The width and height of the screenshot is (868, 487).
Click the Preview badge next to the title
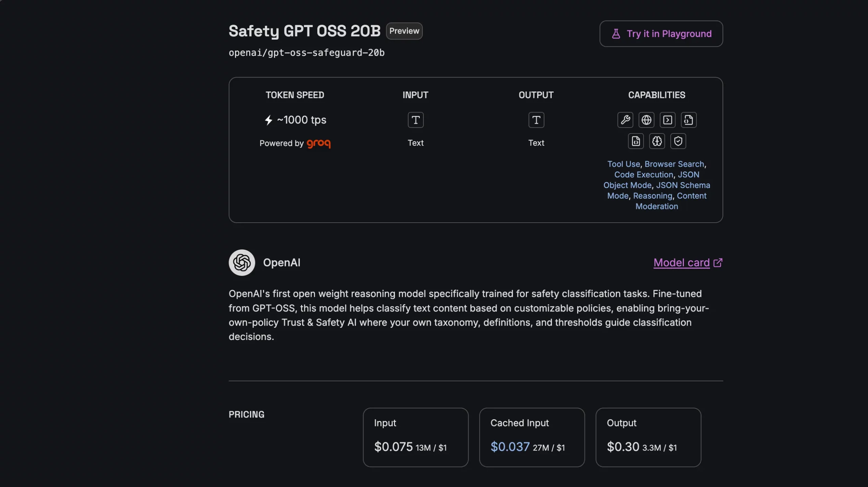point(404,31)
